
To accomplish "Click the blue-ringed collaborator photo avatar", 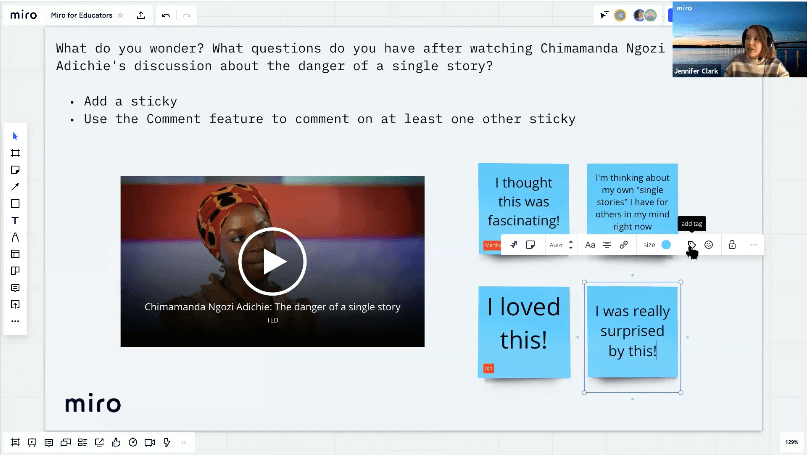I will coord(639,15).
